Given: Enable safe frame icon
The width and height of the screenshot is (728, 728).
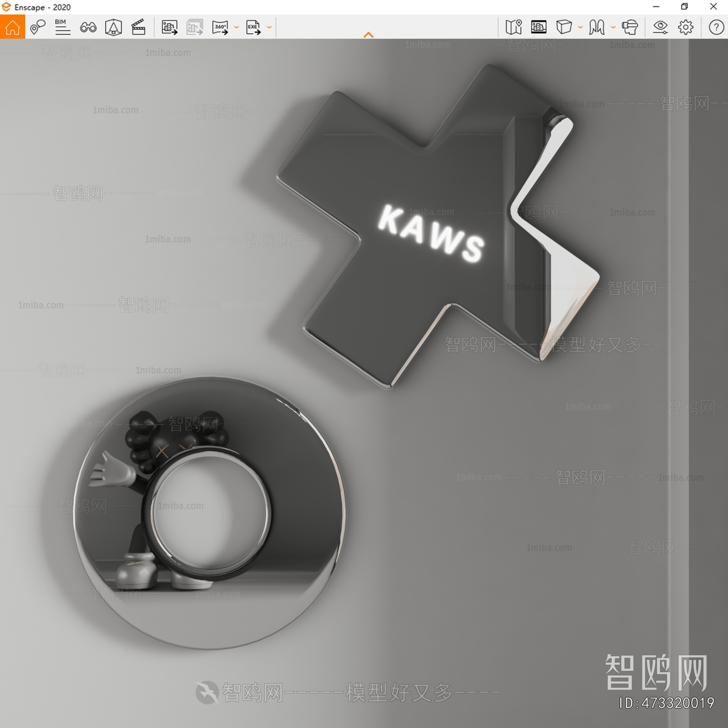Looking at the screenshot, I should coord(113,27).
